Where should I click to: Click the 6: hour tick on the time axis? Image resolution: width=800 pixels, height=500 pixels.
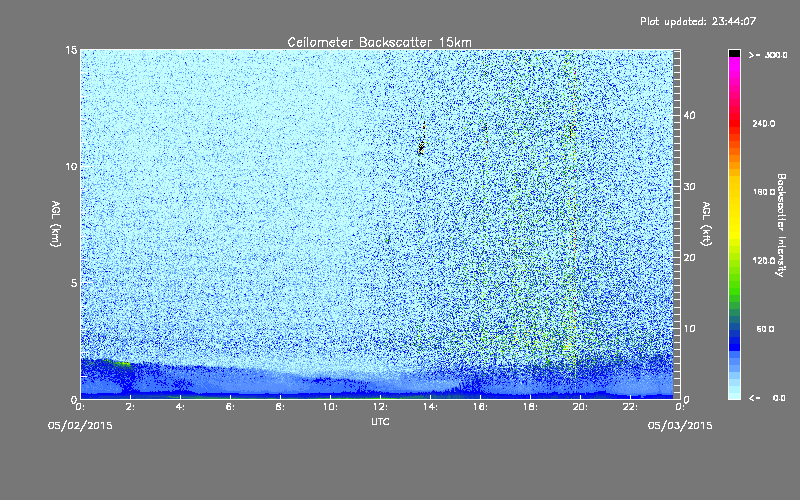point(230,407)
